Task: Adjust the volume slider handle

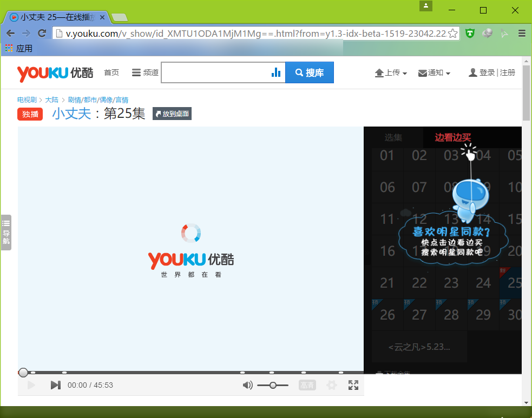Action: [x=273, y=385]
